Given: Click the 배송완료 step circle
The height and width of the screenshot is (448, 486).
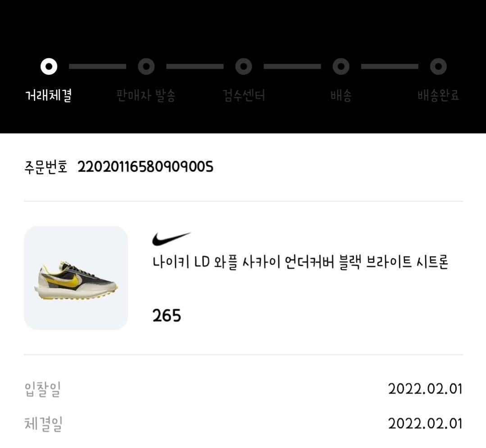Looking at the screenshot, I should pyautogui.click(x=438, y=66).
